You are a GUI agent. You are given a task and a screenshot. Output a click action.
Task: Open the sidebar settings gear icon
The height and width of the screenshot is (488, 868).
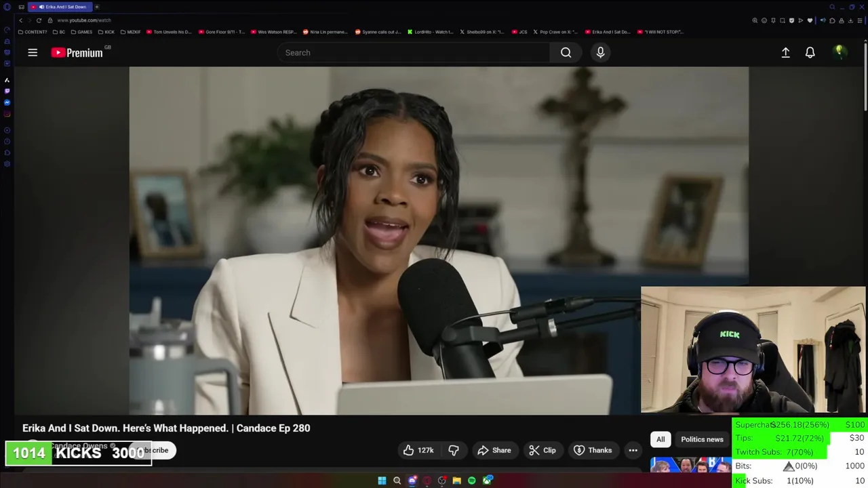(x=7, y=164)
